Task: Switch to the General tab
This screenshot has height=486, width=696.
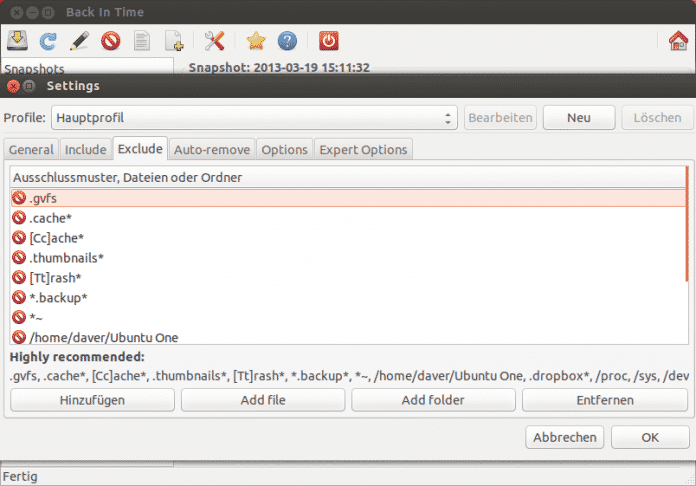Action: [x=31, y=149]
